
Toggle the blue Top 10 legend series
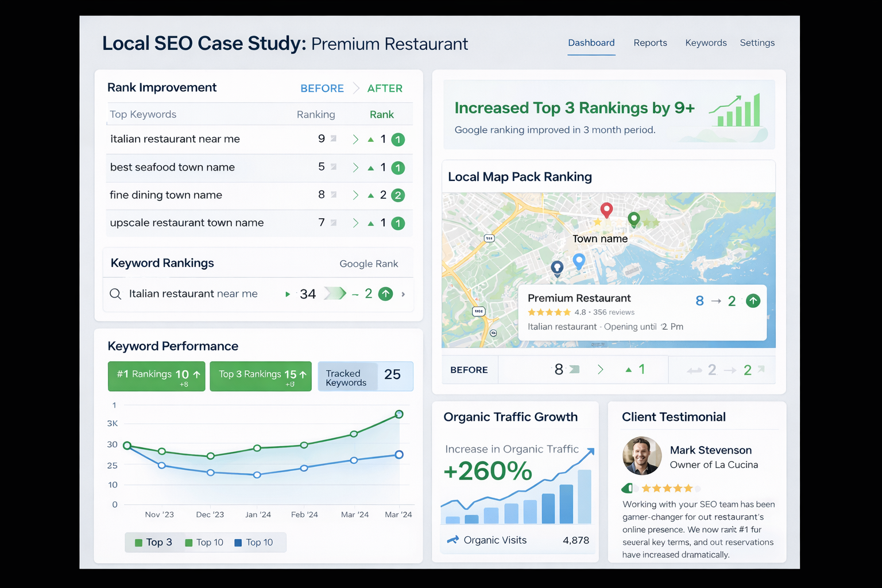254,542
